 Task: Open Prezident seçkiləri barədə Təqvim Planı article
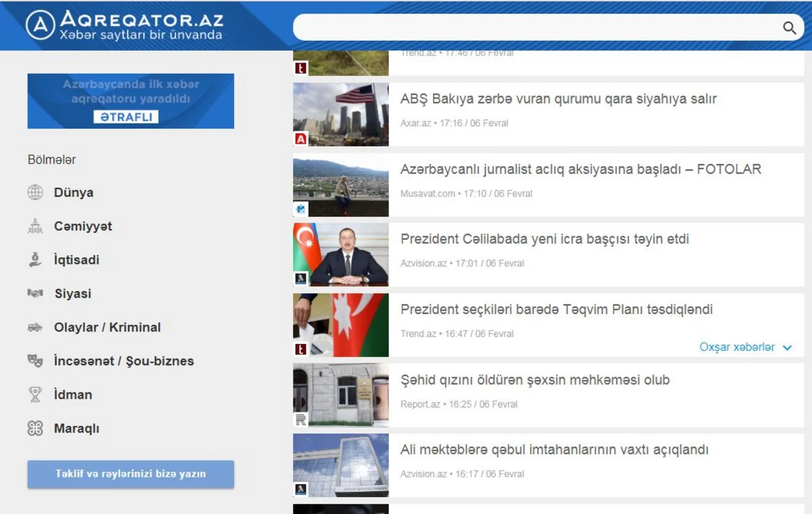point(556,309)
